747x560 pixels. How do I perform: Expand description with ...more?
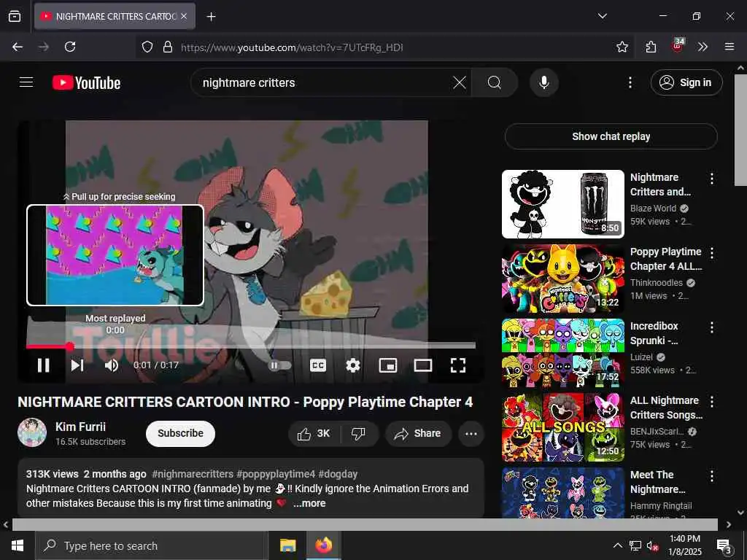pos(309,503)
